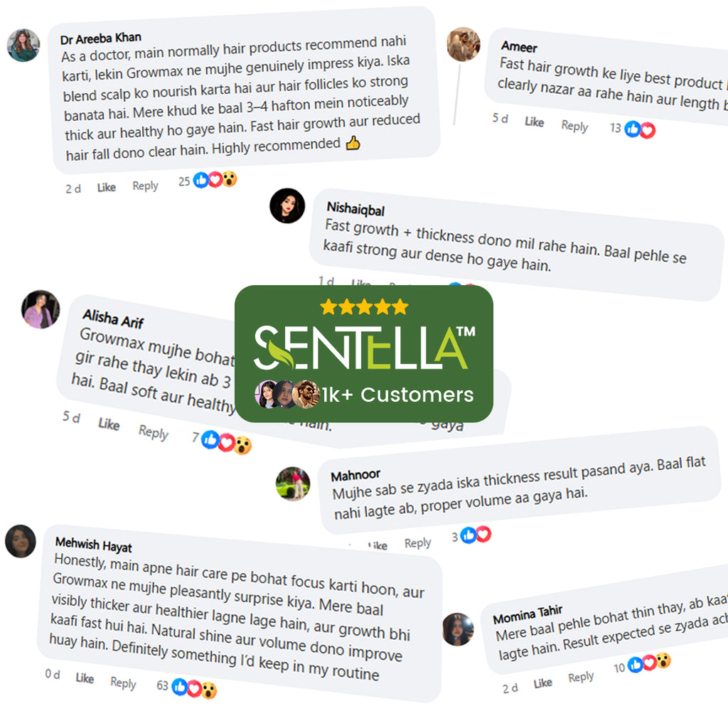This screenshot has height=728, width=728.
Task: Click the Sentella logo
Action: click(x=364, y=347)
